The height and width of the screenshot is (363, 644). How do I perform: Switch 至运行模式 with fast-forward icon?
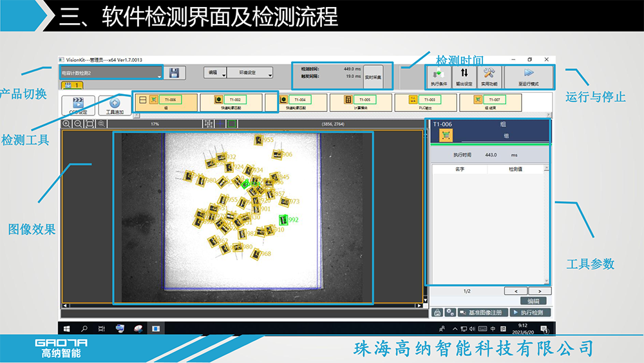[529, 77]
